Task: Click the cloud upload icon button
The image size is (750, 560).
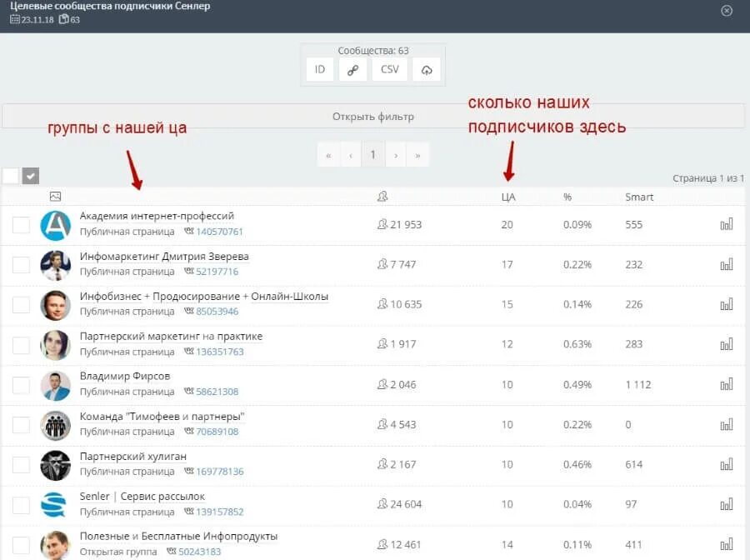Action: 427,70
